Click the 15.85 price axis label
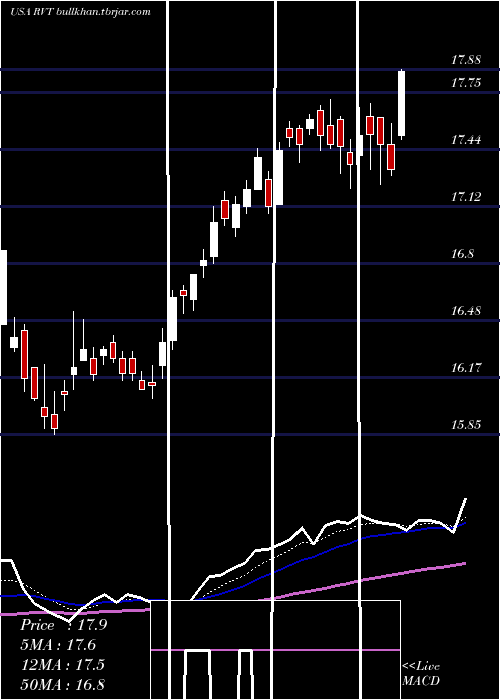 pos(466,425)
